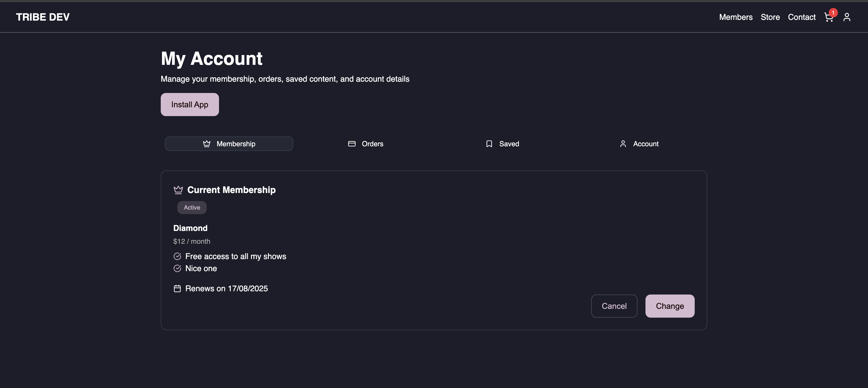Click Change to switch membership plan
This screenshot has height=388, width=868.
pos(670,306)
